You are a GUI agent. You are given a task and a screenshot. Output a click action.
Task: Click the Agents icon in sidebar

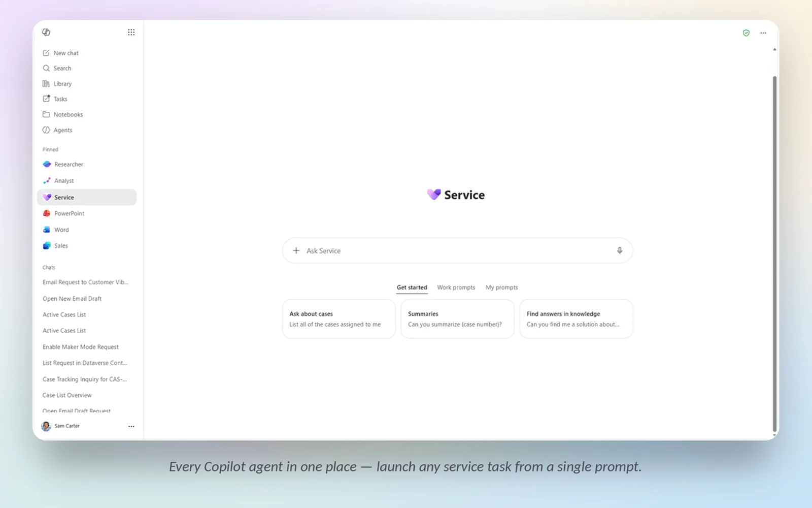pos(46,130)
